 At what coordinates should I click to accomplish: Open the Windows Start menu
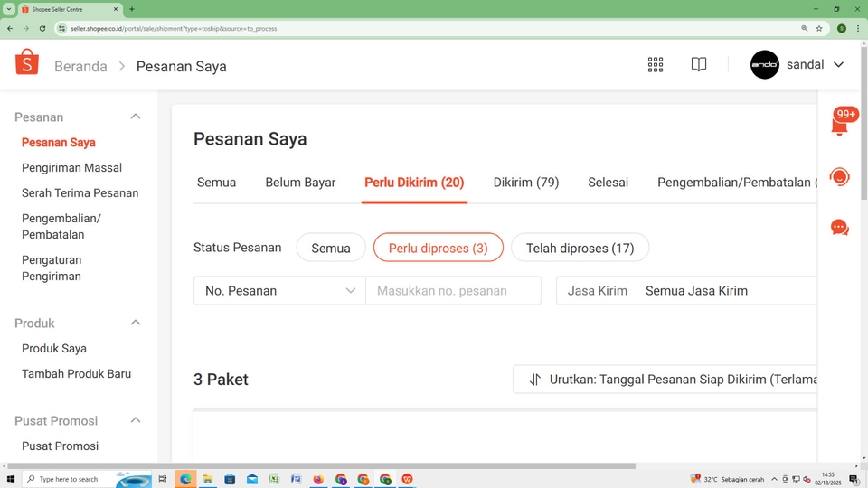coord(10,479)
